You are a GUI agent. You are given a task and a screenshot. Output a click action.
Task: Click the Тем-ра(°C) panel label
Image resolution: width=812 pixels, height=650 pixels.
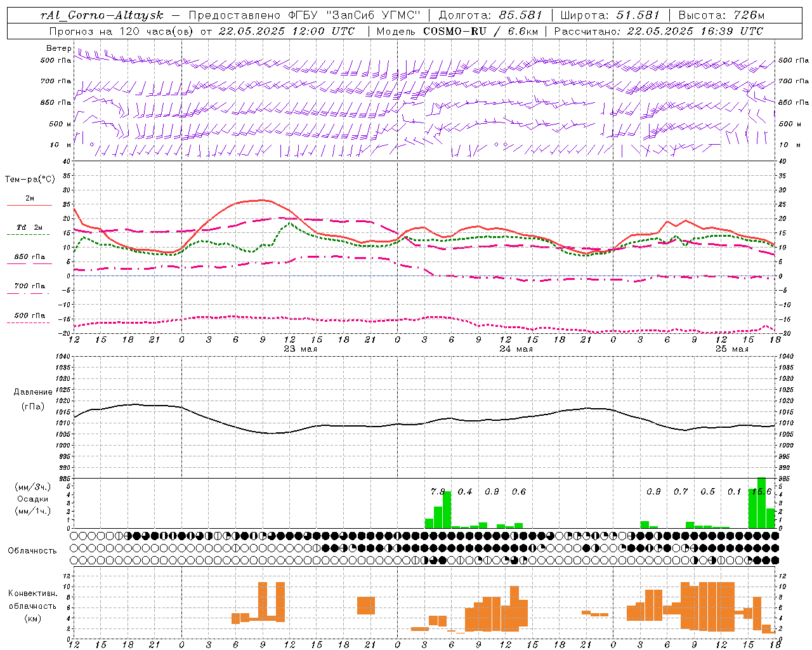(x=30, y=180)
